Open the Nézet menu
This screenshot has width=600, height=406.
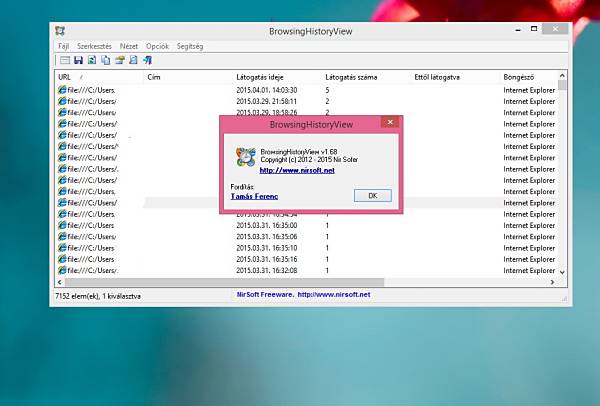point(129,46)
